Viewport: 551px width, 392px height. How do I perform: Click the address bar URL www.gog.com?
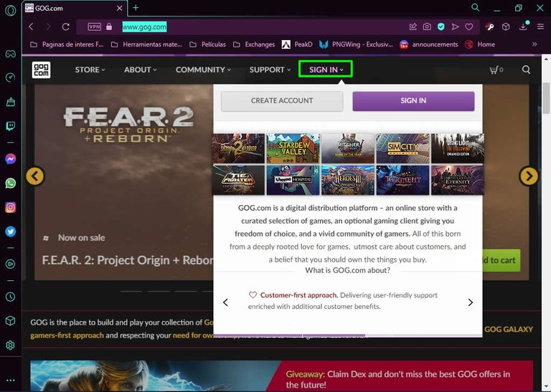pos(144,27)
